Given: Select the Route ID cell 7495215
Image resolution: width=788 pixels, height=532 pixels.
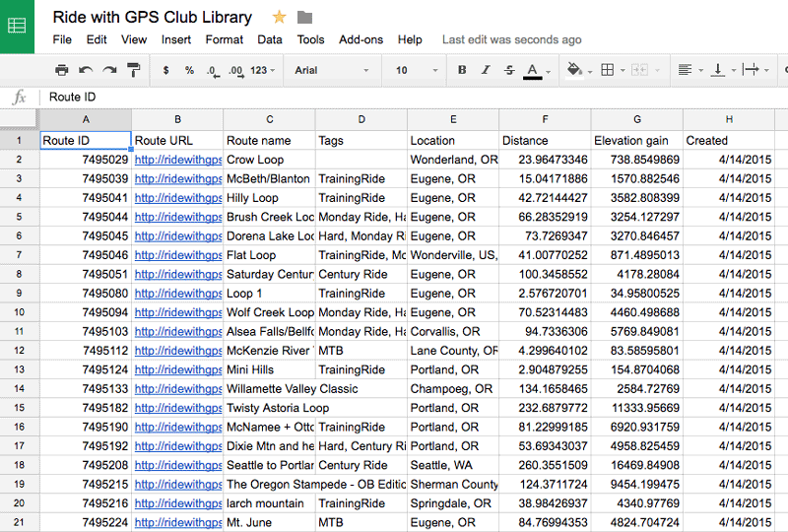Looking at the screenshot, I should click(x=86, y=485).
